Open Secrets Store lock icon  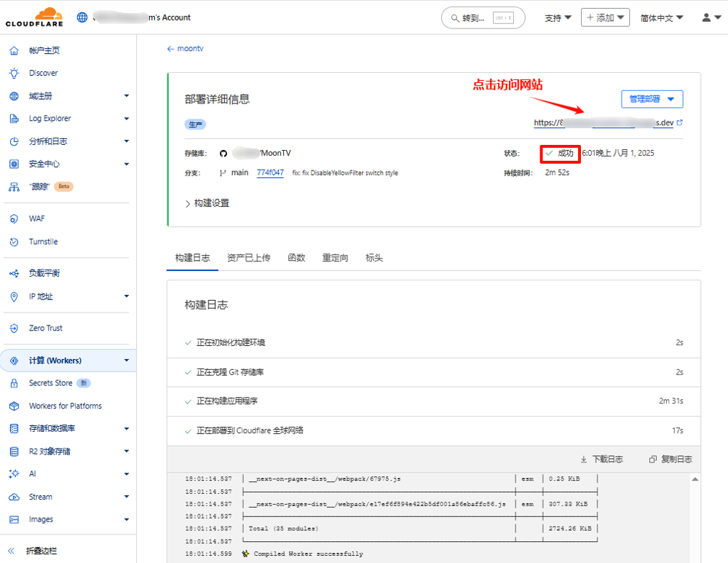[x=14, y=383]
